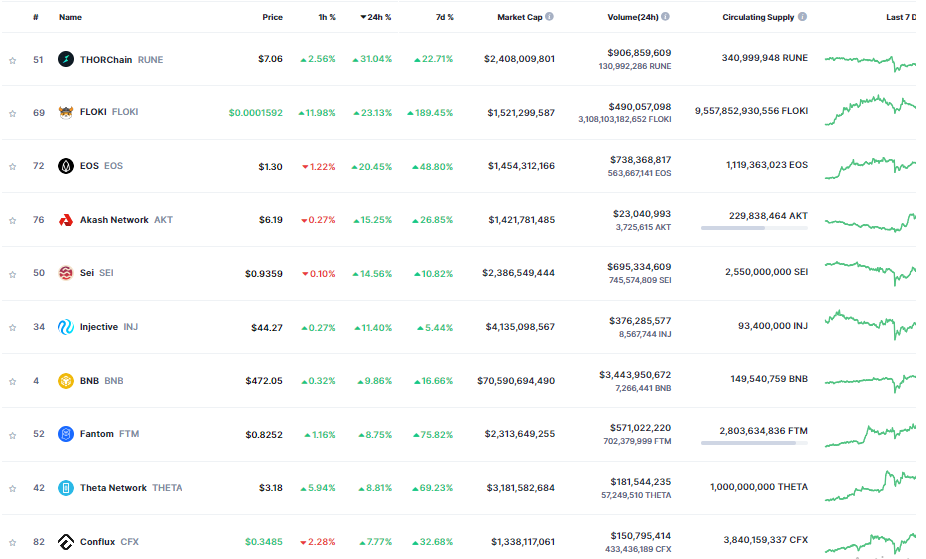Sort by the 24h % column header
926x559 pixels.
pyautogui.click(x=376, y=17)
